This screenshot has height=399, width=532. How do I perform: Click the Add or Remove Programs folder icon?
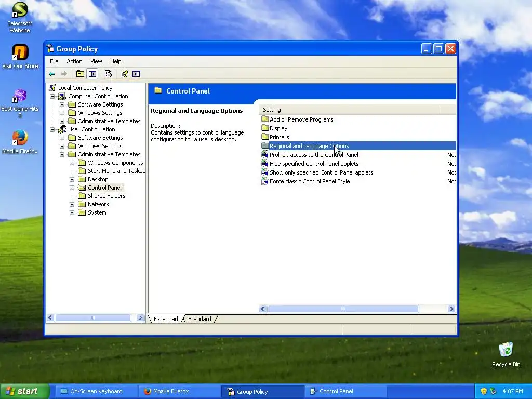tap(265, 119)
